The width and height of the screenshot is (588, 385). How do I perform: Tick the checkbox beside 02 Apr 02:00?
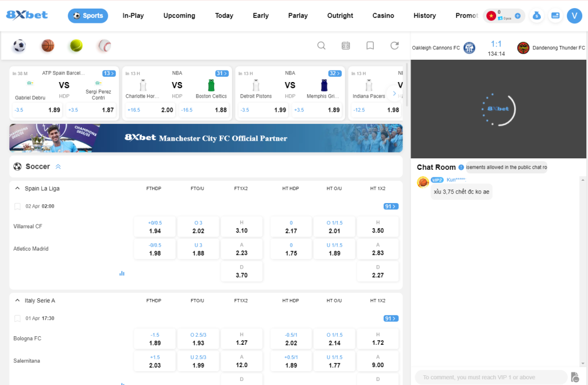(x=17, y=206)
